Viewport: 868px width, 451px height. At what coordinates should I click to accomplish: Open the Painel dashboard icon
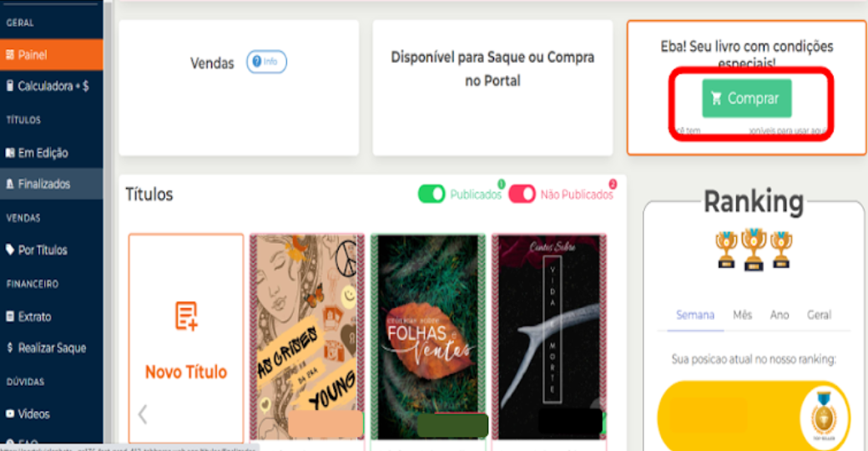tap(10, 55)
